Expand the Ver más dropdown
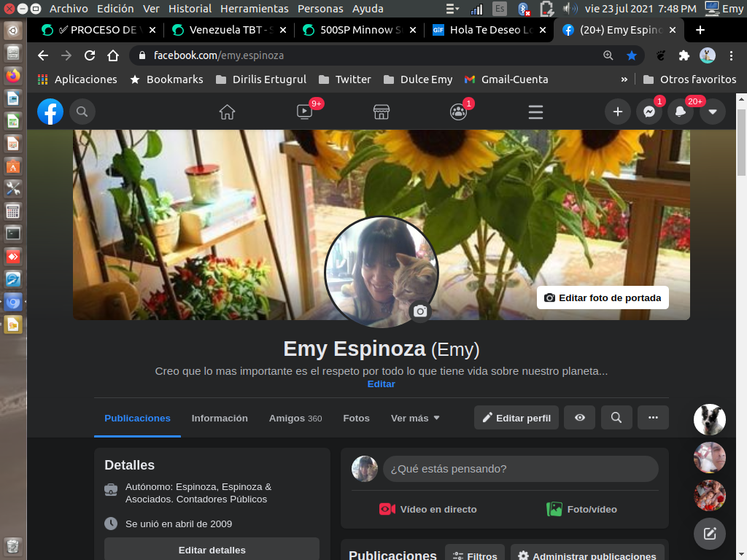The width and height of the screenshot is (747, 560). click(415, 418)
